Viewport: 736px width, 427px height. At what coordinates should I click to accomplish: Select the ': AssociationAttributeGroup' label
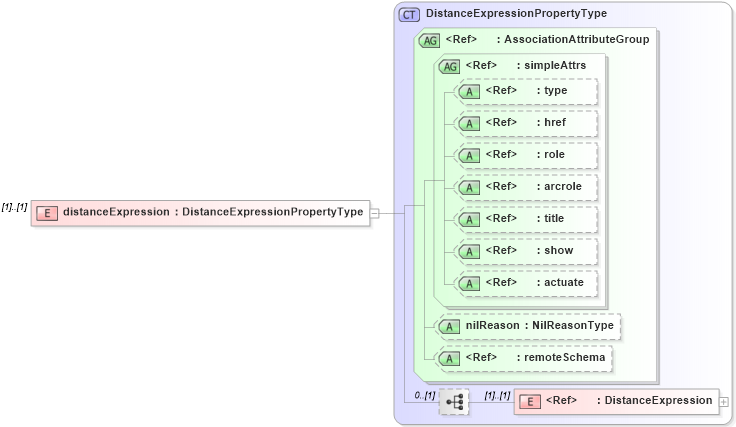pos(573,39)
